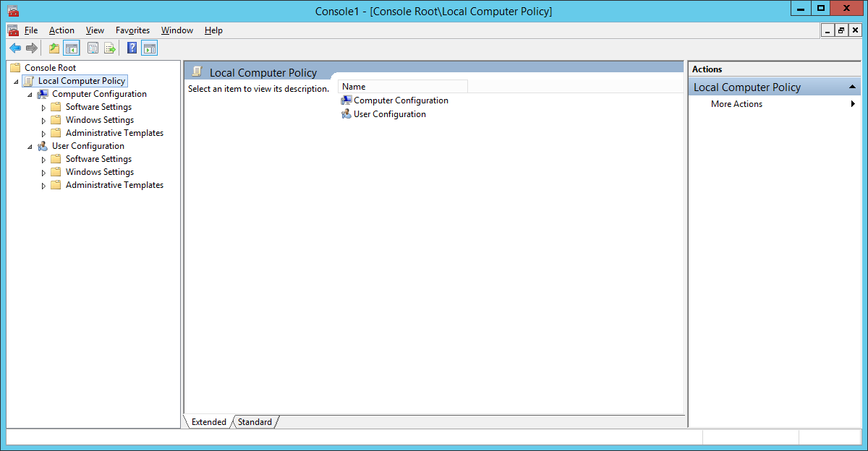Open the Action menu
The image size is (868, 451).
[x=61, y=30]
